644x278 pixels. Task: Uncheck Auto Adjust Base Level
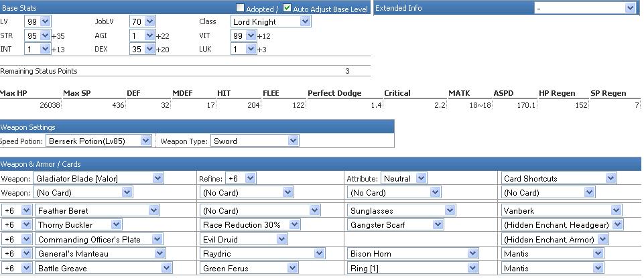287,8
